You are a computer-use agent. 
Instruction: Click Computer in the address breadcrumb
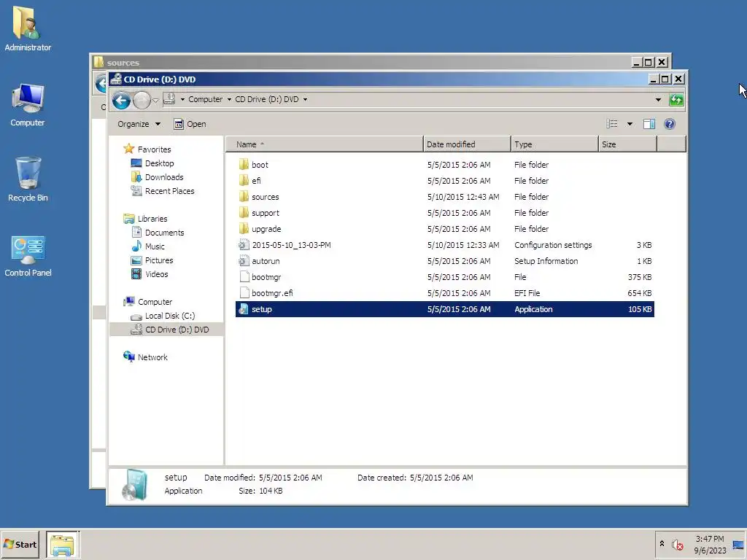click(205, 99)
